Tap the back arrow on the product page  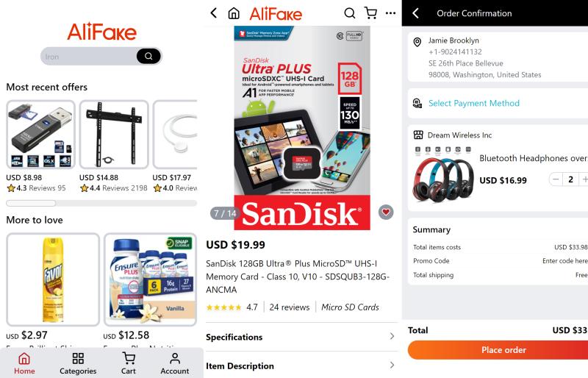point(214,13)
